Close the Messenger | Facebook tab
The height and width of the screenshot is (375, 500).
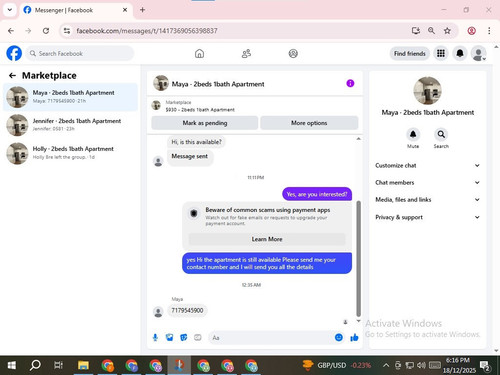pos(125,10)
